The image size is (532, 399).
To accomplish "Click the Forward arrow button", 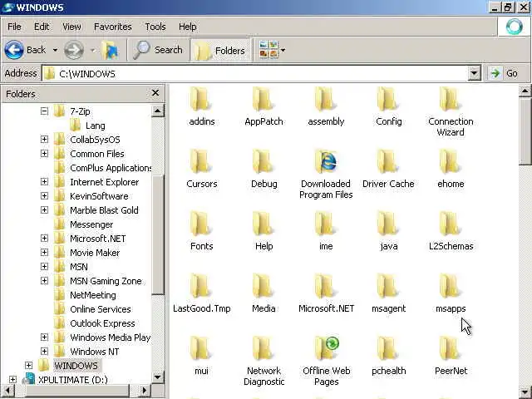I will click(x=74, y=50).
